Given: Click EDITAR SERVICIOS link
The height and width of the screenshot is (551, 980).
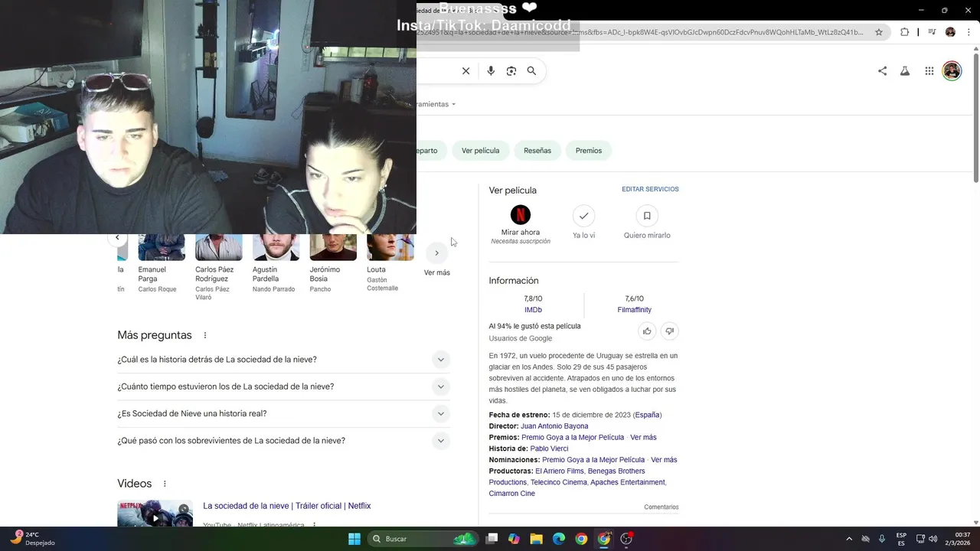Looking at the screenshot, I should [x=650, y=189].
